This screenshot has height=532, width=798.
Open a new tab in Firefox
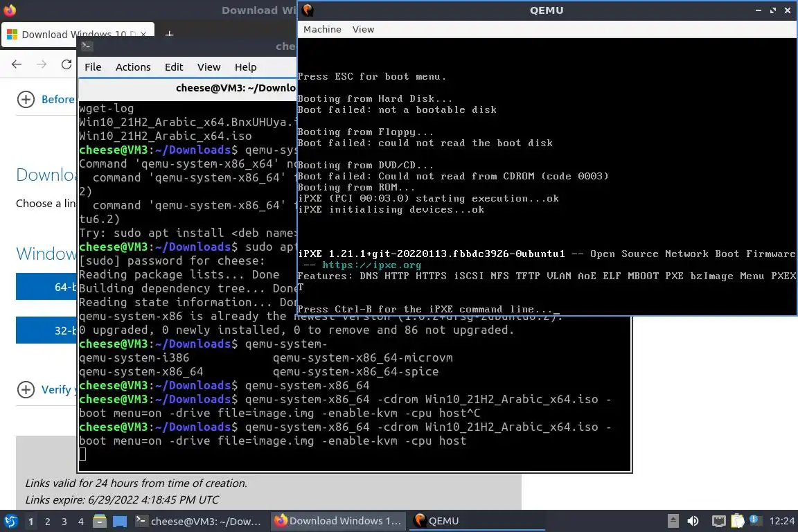coord(170,34)
